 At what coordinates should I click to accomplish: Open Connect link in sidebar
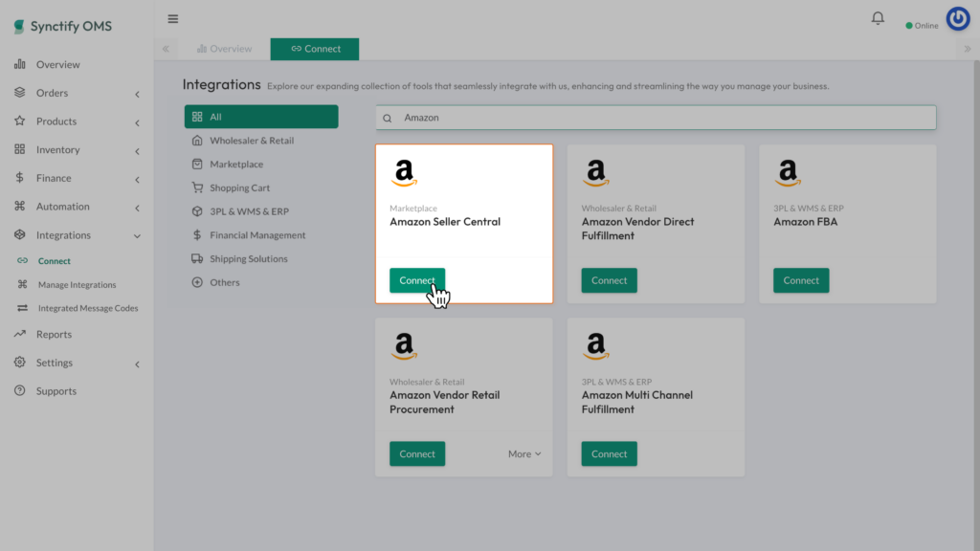55,261
